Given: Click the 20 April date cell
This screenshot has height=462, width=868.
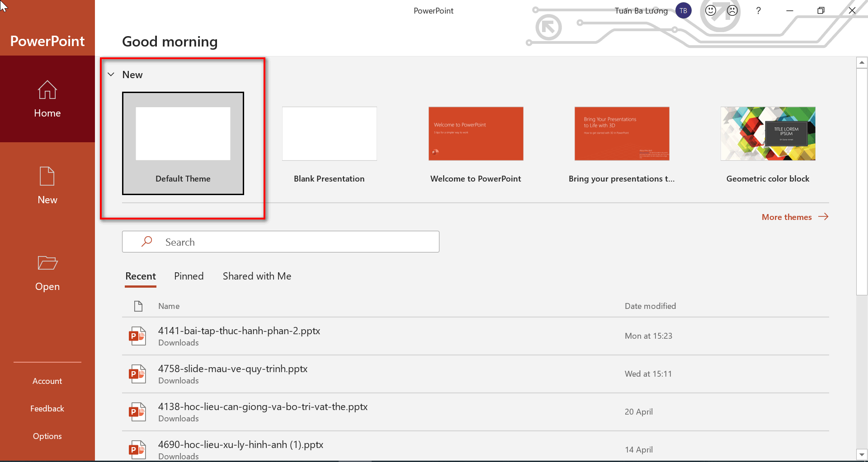Looking at the screenshot, I should pyautogui.click(x=639, y=412).
